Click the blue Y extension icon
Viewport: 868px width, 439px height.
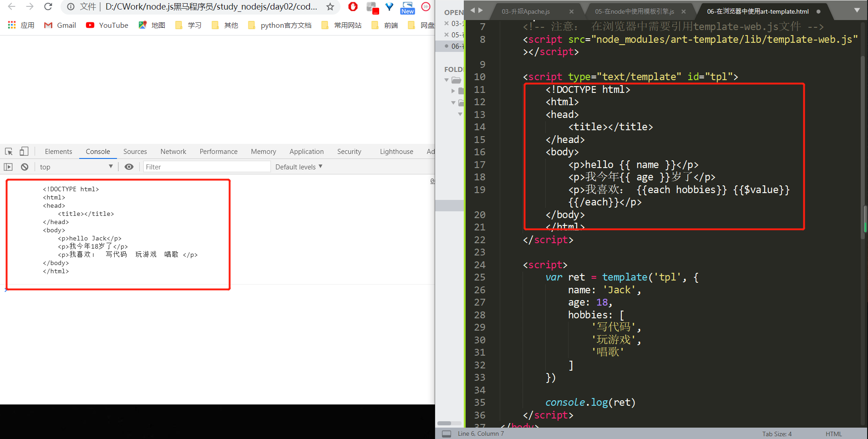(389, 7)
